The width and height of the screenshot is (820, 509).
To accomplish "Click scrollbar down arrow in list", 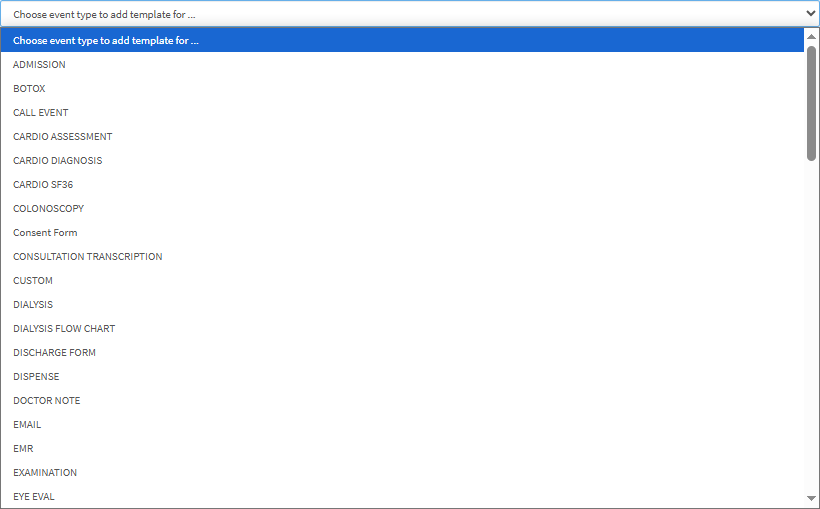I will click(811, 499).
